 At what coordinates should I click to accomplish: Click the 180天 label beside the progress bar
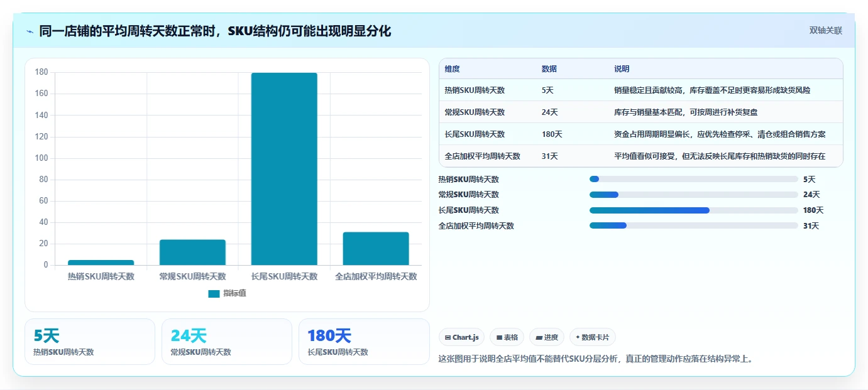[813, 210]
